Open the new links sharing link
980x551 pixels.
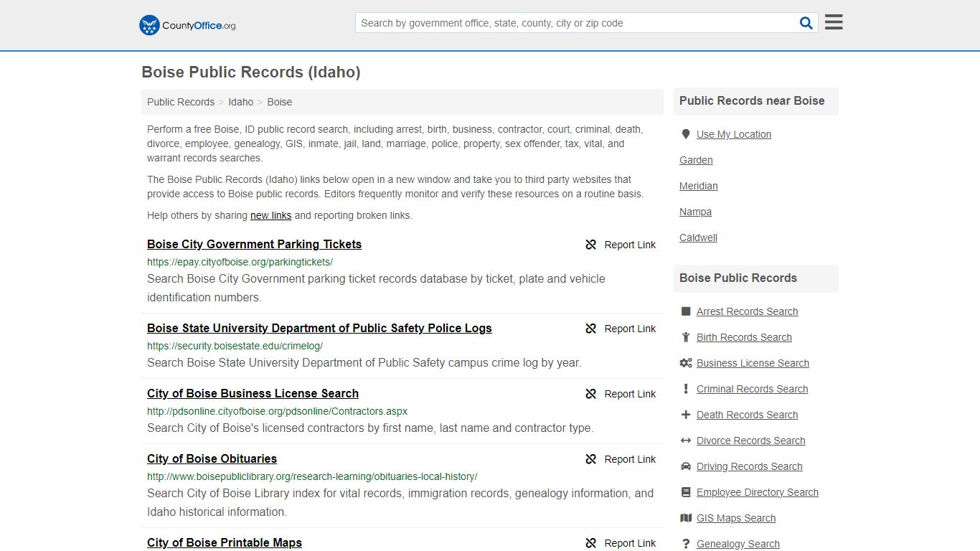coord(271,215)
